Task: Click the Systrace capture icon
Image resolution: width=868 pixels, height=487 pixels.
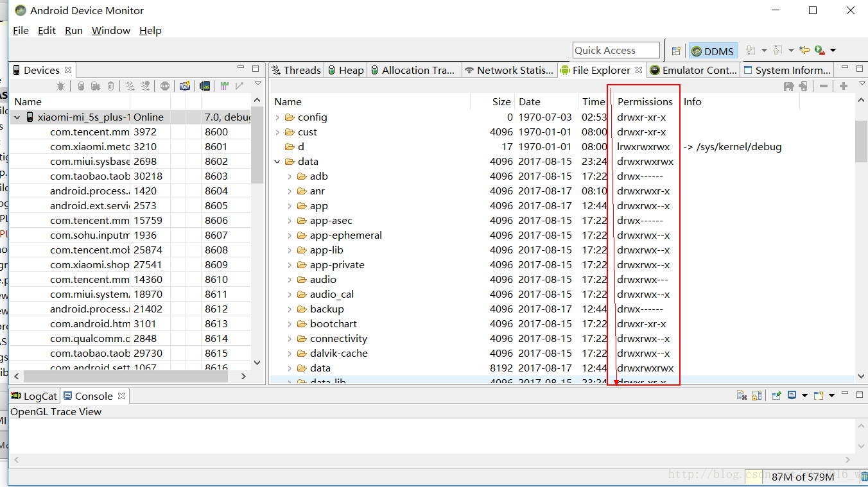Action: [x=224, y=86]
